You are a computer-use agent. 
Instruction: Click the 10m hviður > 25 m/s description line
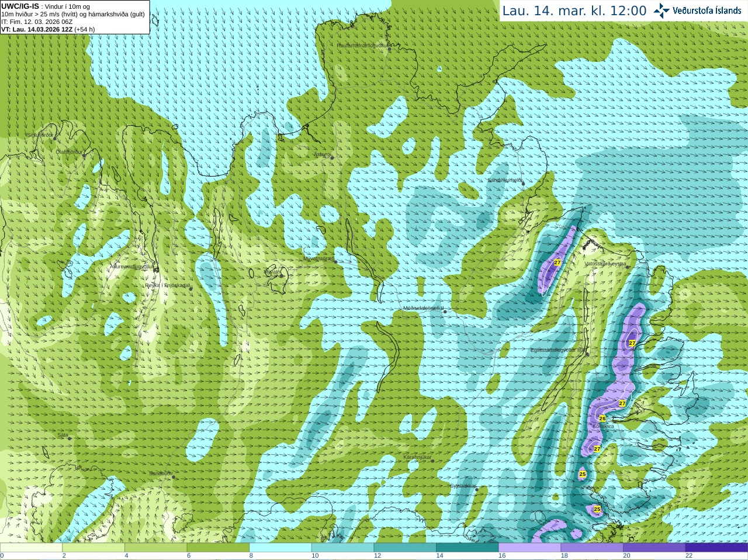click(x=73, y=14)
